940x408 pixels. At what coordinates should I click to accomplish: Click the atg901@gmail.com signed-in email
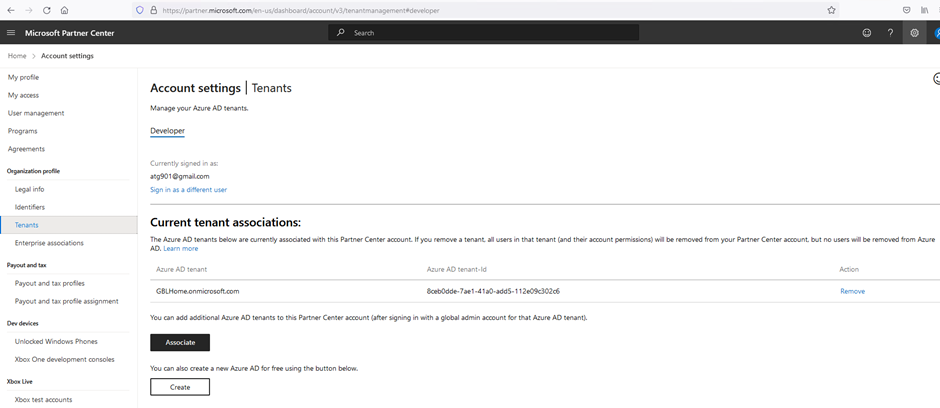point(180,176)
